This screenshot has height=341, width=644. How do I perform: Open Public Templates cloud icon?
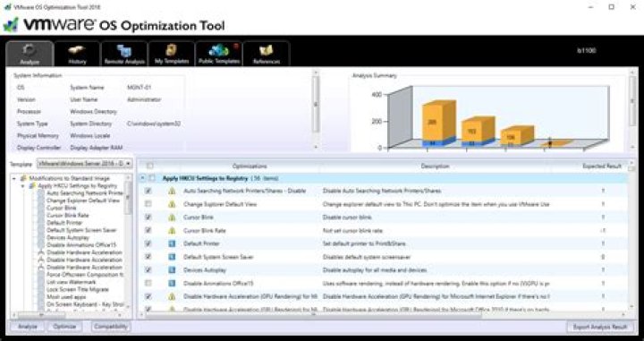pyautogui.click(x=218, y=50)
